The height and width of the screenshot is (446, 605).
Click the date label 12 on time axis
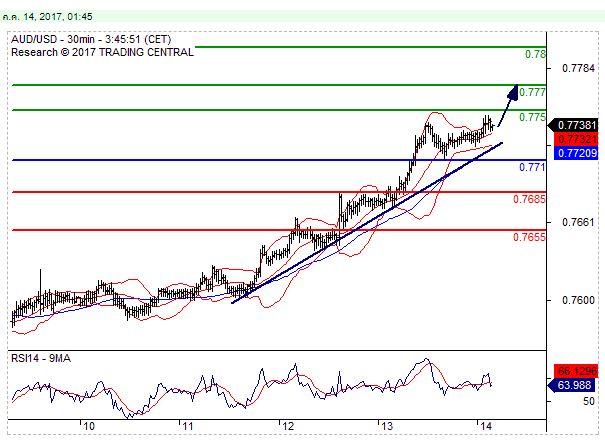288,426
